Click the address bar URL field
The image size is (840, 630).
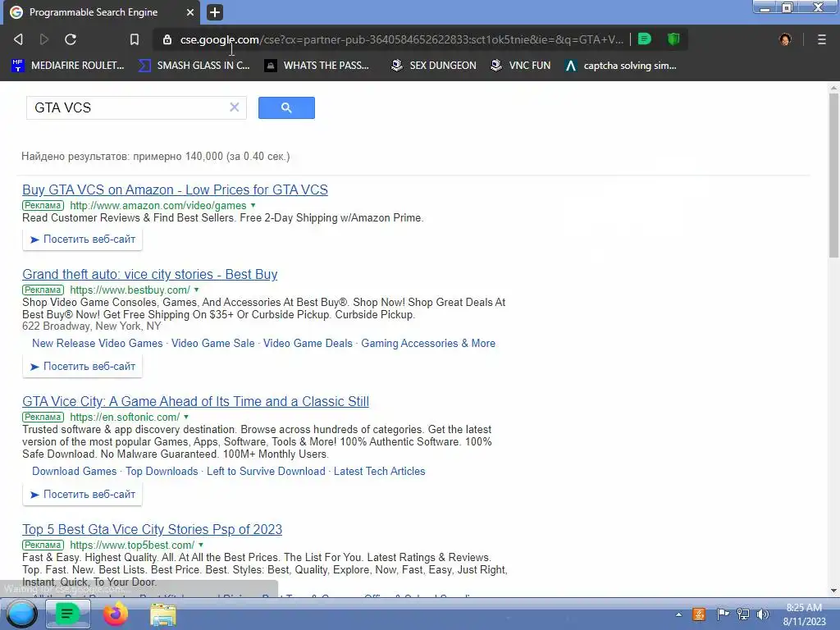tap(402, 39)
